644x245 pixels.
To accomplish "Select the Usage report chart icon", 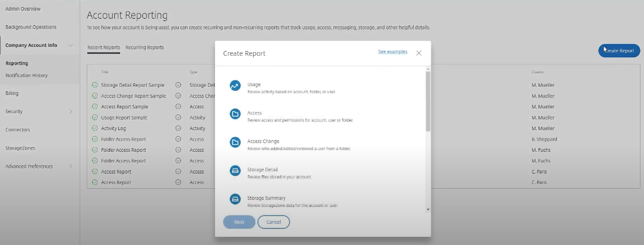I will tap(235, 86).
